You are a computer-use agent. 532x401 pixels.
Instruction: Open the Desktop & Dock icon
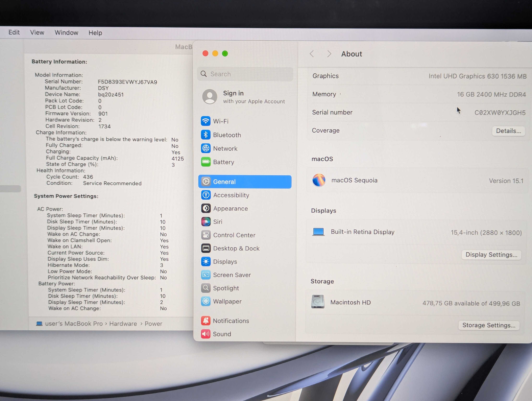pyautogui.click(x=206, y=248)
